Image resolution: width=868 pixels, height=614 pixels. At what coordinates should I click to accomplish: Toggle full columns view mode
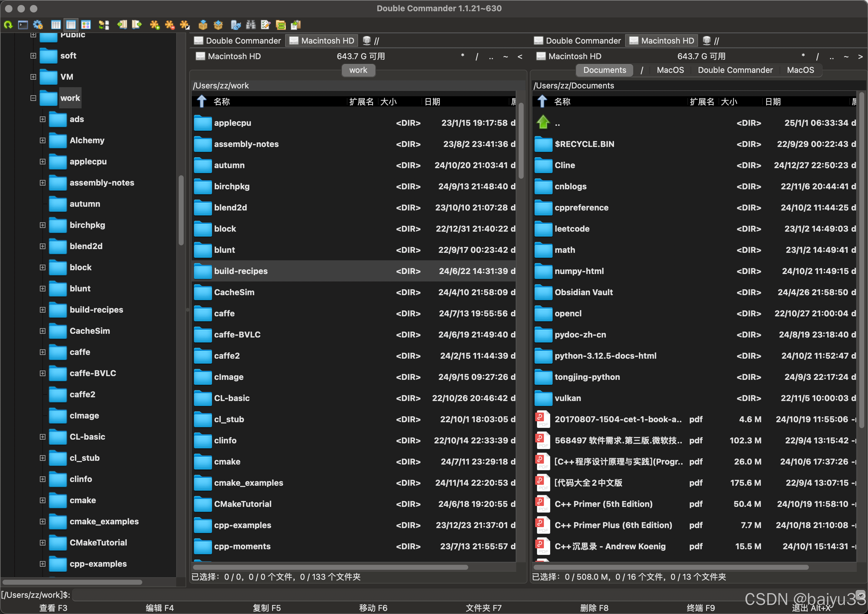[71, 25]
